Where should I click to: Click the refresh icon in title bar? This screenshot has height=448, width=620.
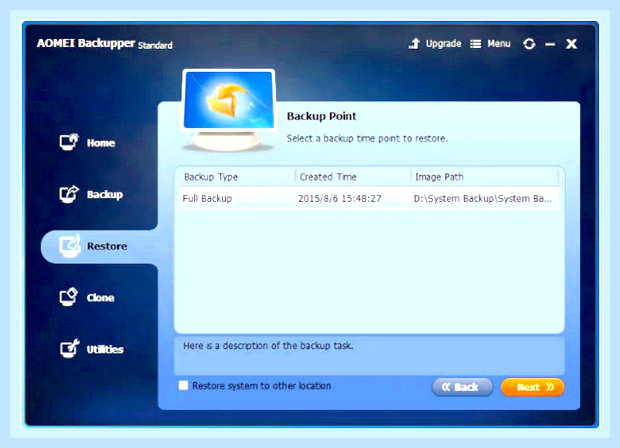(x=529, y=43)
